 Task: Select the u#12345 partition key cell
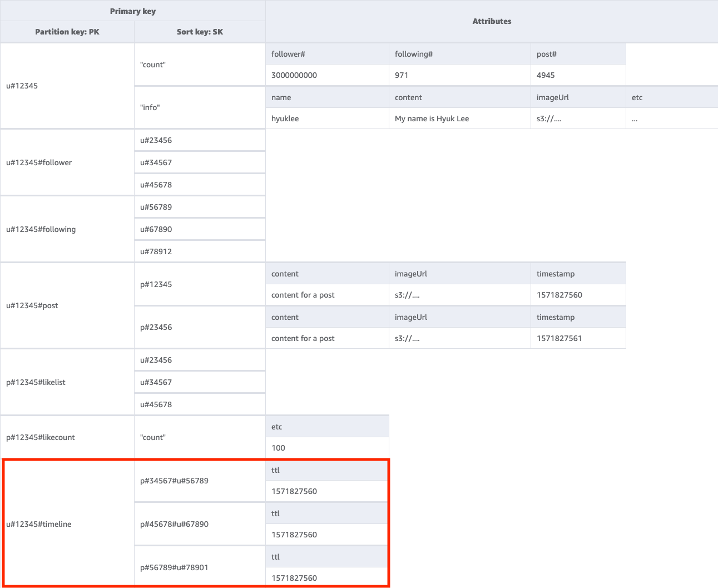coord(22,86)
